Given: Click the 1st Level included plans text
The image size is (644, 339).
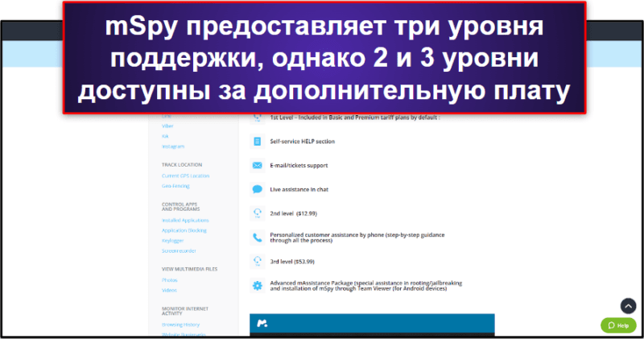Looking at the screenshot, I should pyautogui.click(x=355, y=118).
